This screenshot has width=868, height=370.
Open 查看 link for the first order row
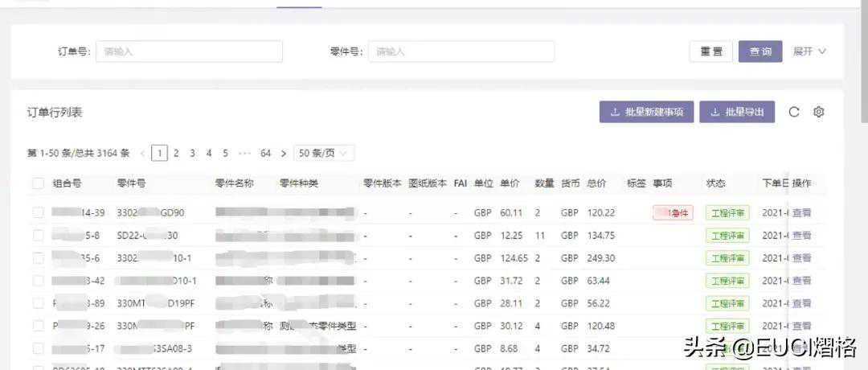coord(801,213)
